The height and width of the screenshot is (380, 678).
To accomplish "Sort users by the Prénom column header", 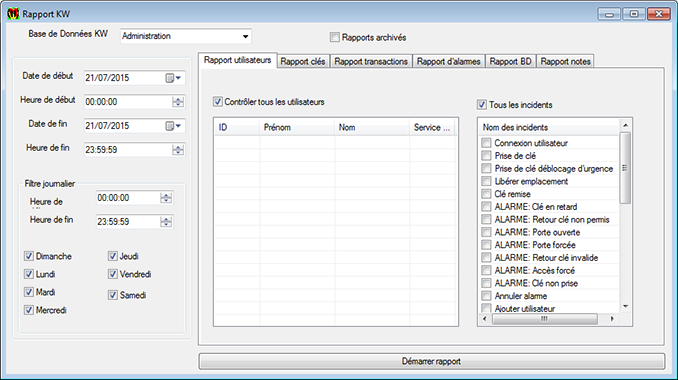I will (297, 128).
